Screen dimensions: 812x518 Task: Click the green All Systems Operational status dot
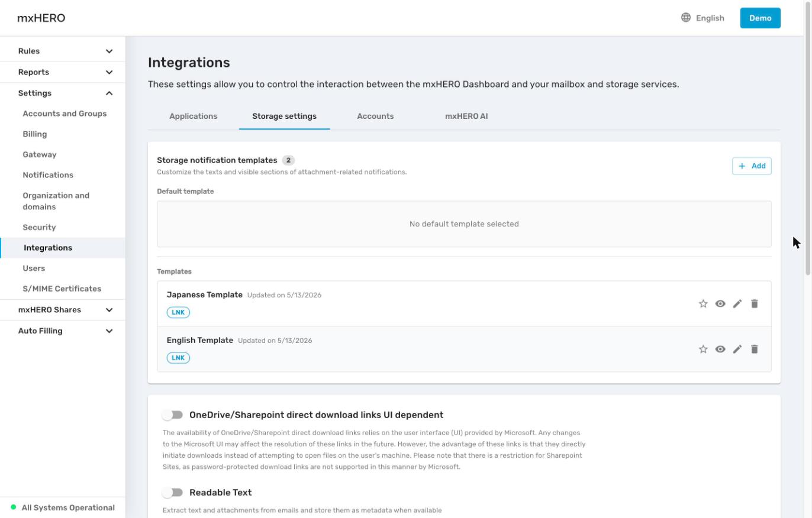point(14,507)
